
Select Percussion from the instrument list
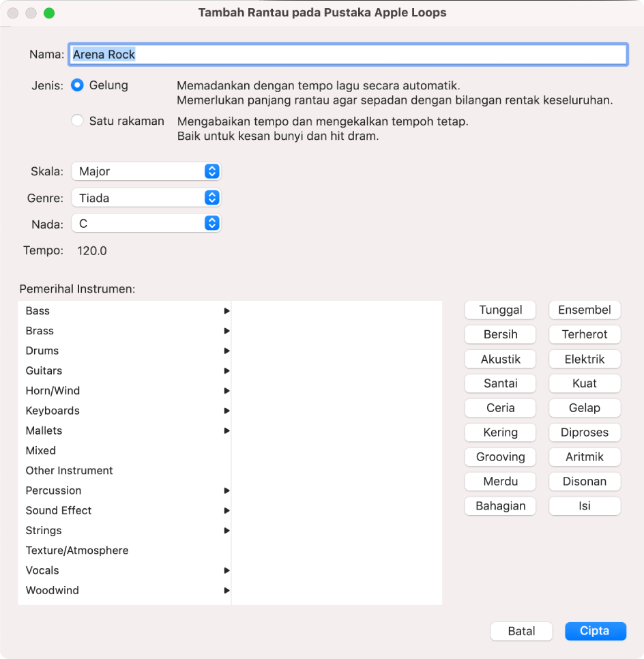pyautogui.click(x=53, y=490)
